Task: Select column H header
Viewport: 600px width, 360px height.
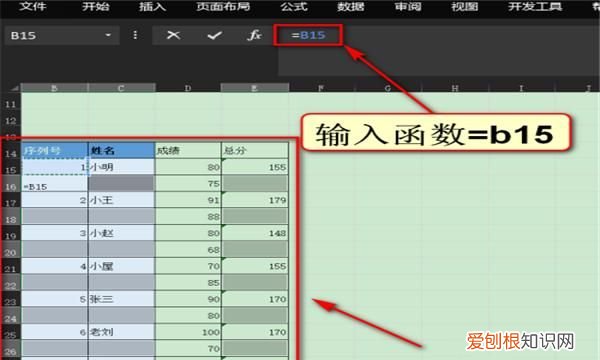Action: tap(455, 88)
